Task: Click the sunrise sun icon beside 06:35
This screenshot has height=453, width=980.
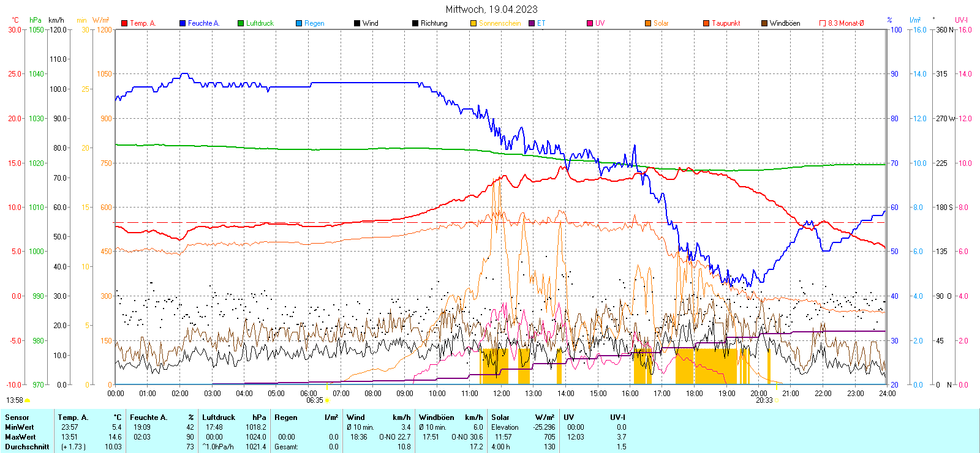Action: 328,400
